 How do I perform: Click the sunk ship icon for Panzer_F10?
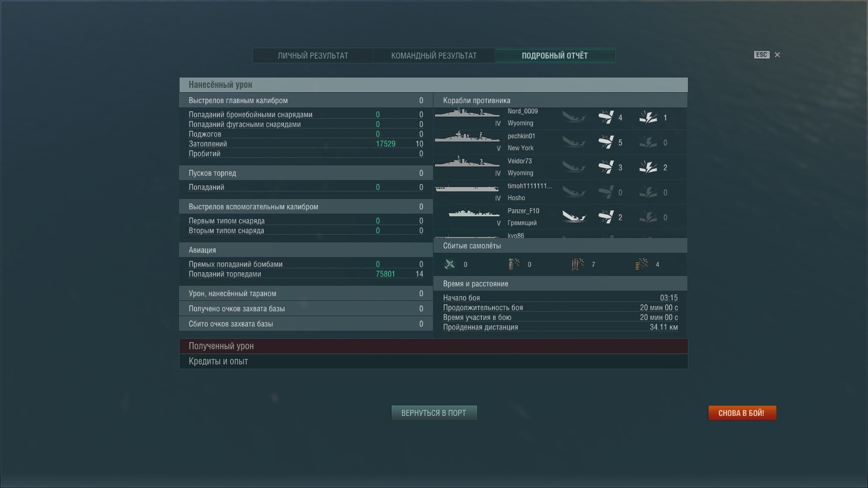coord(573,217)
